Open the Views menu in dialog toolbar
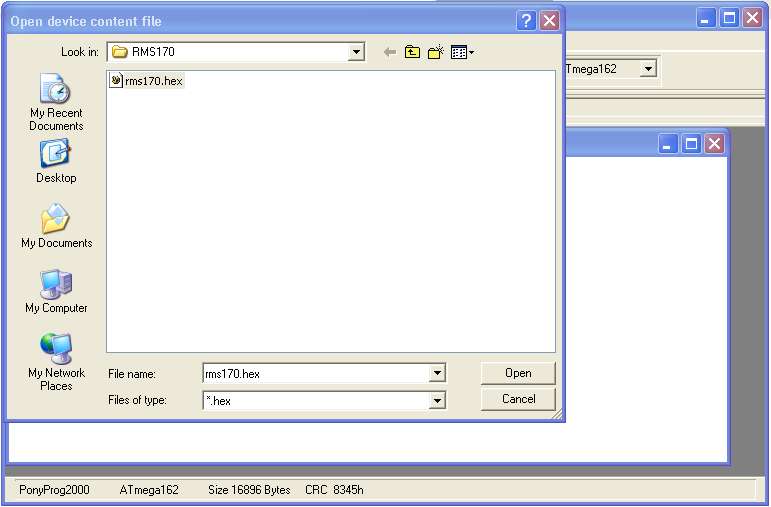Image resolution: width=771 pixels, height=507 pixels. pyautogui.click(x=462, y=52)
